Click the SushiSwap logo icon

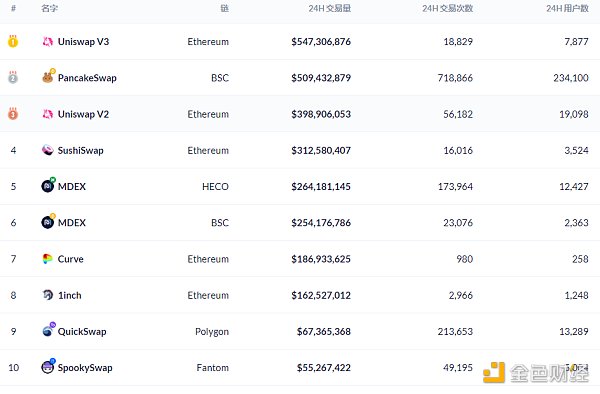tap(47, 150)
